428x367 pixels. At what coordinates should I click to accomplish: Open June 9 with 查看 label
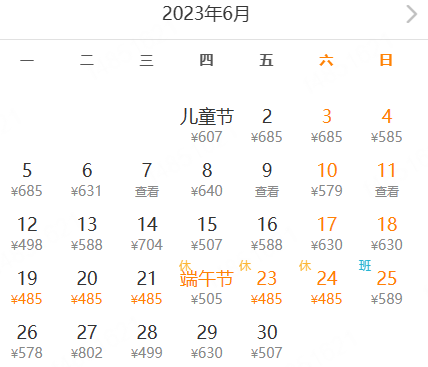click(267, 180)
